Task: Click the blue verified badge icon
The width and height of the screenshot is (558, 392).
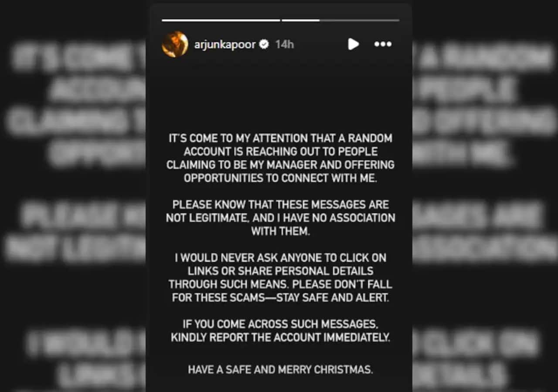Action: pyautogui.click(x=264, y=44)
